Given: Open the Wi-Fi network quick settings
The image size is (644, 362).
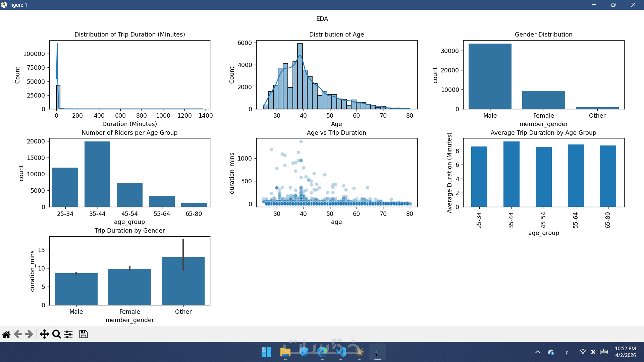Looking at the screenshot, I should point(583,352).
